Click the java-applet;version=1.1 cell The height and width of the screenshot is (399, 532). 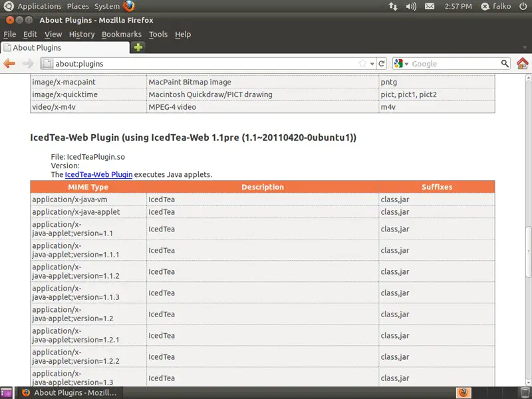click(x=88, y=229)
